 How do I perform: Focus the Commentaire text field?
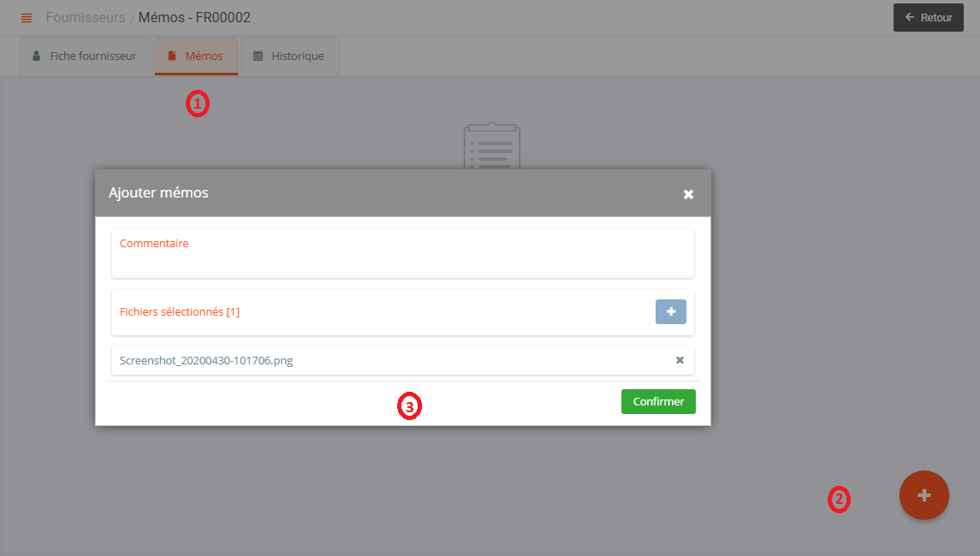tap(402, 253)
